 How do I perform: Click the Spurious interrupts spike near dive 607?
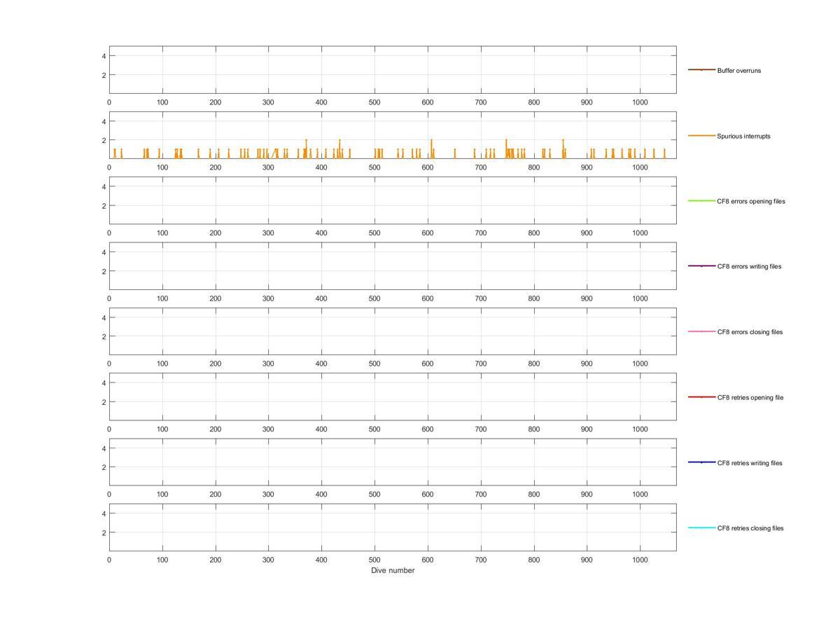tap(431, 149)
